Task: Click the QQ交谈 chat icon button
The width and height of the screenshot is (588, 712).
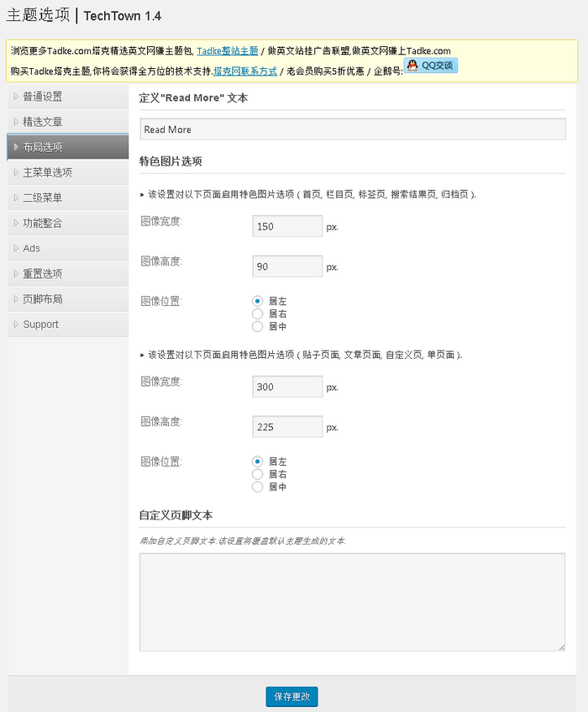Action: (431, 66)
